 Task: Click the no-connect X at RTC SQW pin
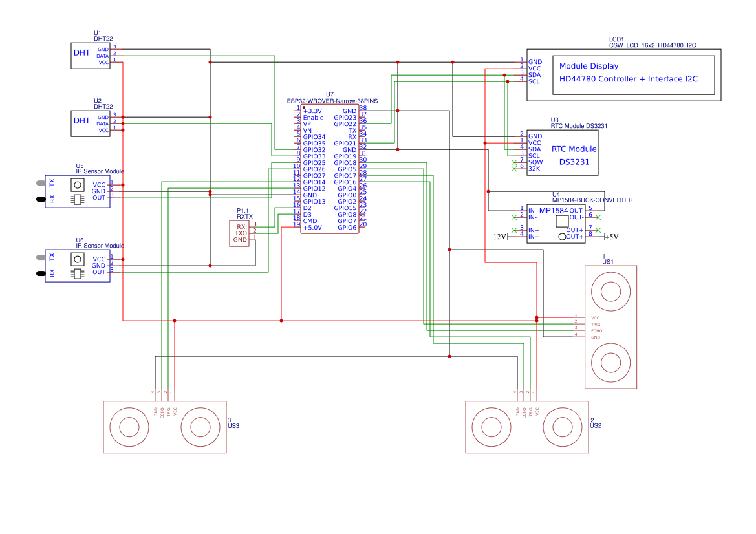click(x=514, y=162)
